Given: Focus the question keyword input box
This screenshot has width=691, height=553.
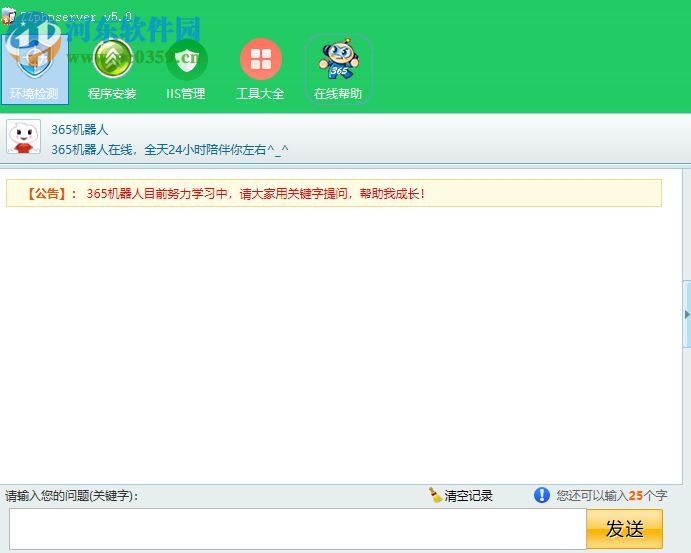Looking at the screenshot, I should [298, 529].
